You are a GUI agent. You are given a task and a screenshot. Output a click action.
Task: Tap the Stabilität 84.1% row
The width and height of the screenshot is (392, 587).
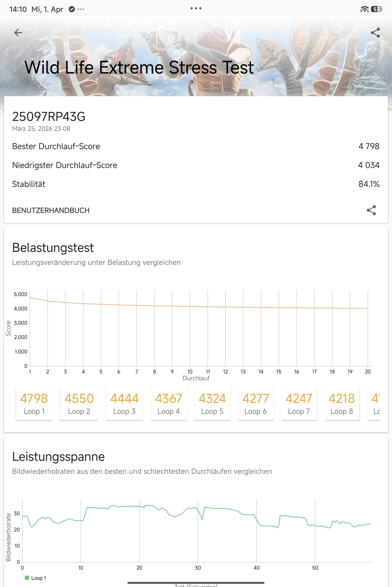click(196, 184)
